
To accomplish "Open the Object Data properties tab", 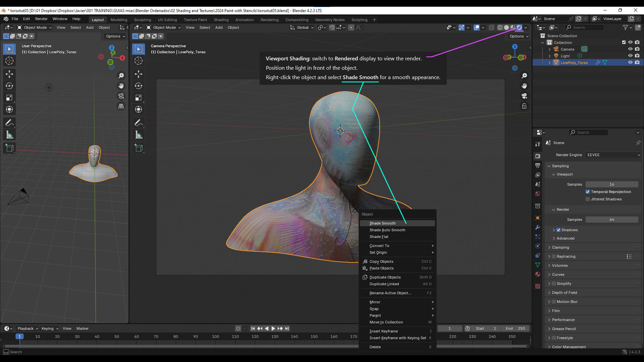I will pyautogui.click(x=538, y=265).
